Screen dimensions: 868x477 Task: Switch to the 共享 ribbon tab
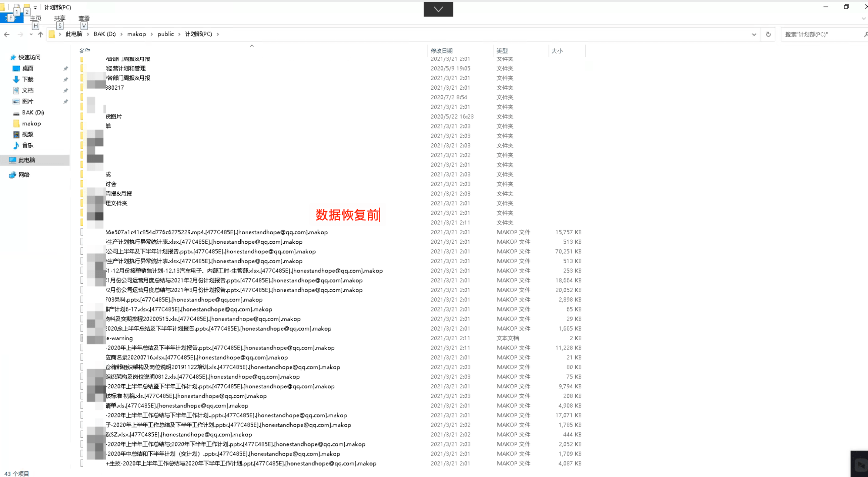[60, 18]
